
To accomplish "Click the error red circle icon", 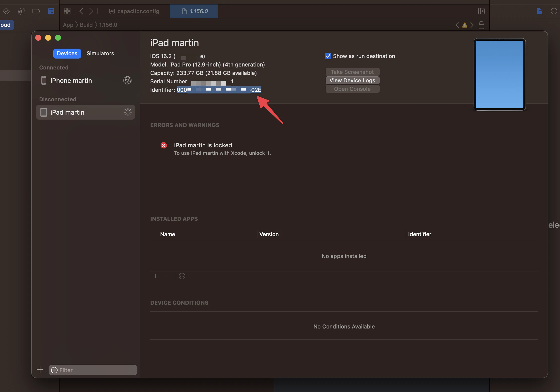I will 164,145.
